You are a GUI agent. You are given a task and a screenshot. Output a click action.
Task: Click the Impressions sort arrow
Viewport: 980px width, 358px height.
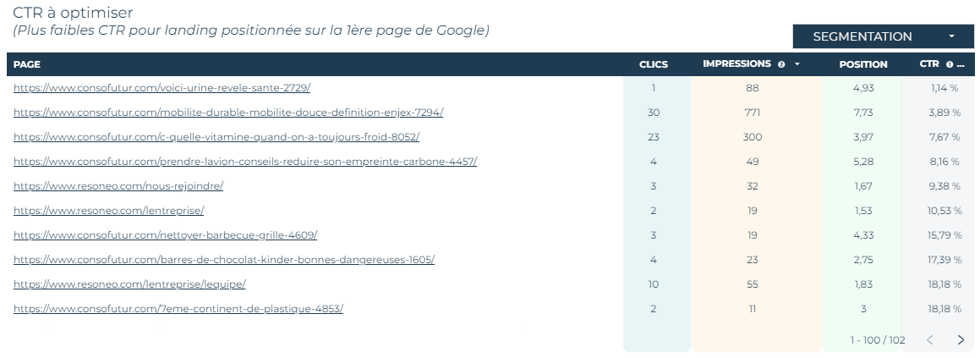(797, 64)
